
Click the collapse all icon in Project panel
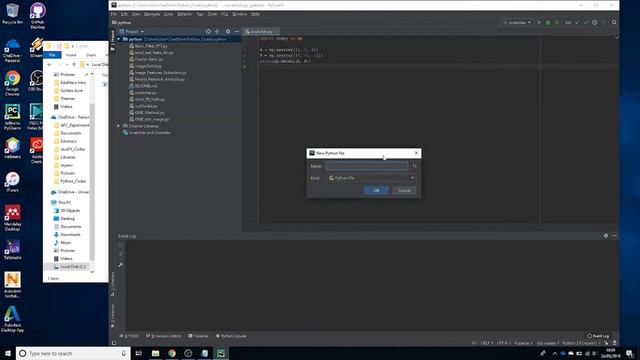pos(217,31)
